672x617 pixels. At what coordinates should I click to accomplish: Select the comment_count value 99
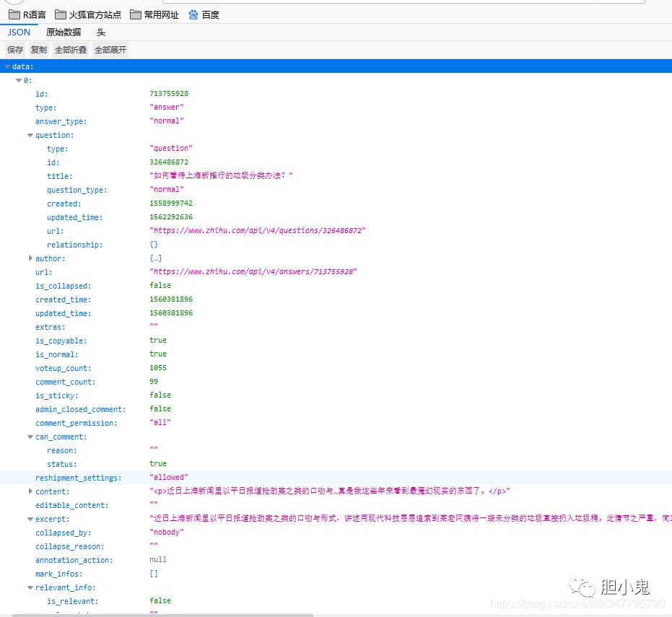pos(154,381)
